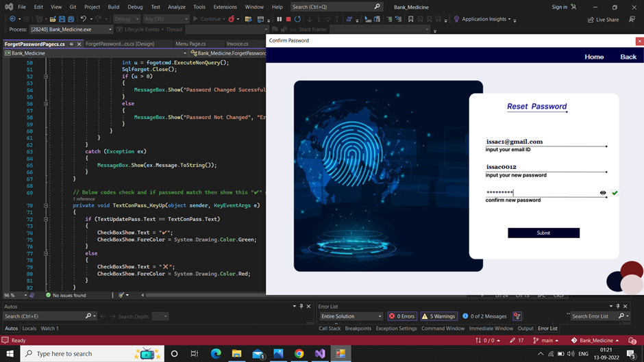Toggle password visibility eye icon

[603, 193]
